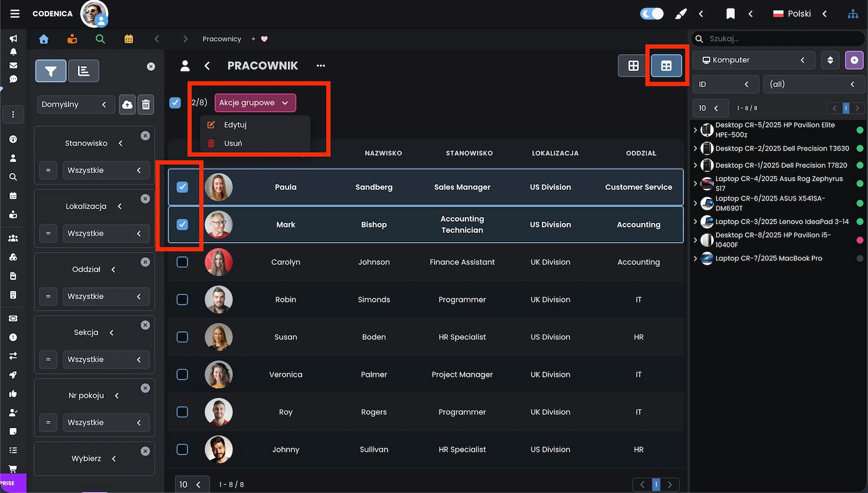Image resolution: width=868 pixels, height=493 pixels.
Task: Click the Akcje grupowe button
Action: 255,102
